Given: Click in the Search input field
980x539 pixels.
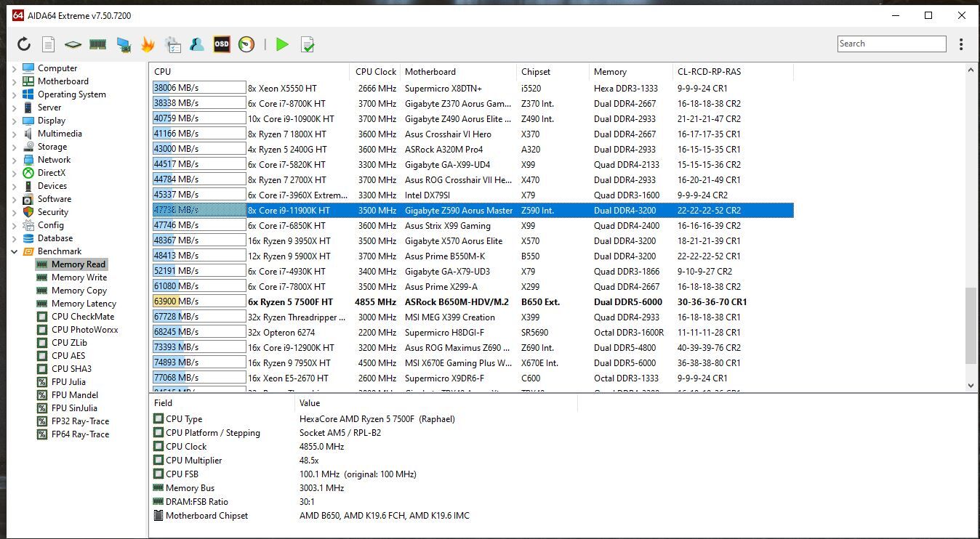Looking at the screenshot, I should [891, 44].
